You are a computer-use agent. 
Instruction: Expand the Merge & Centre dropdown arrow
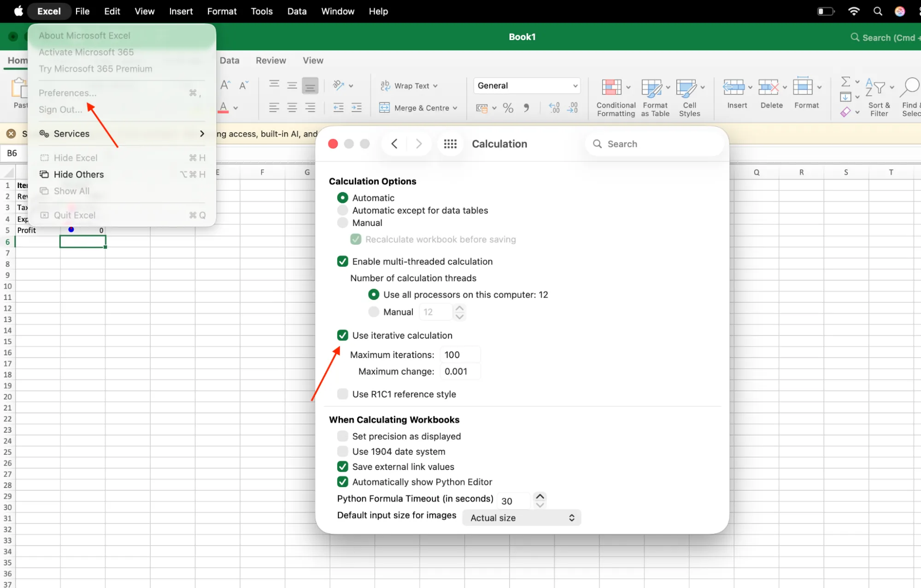455,108
